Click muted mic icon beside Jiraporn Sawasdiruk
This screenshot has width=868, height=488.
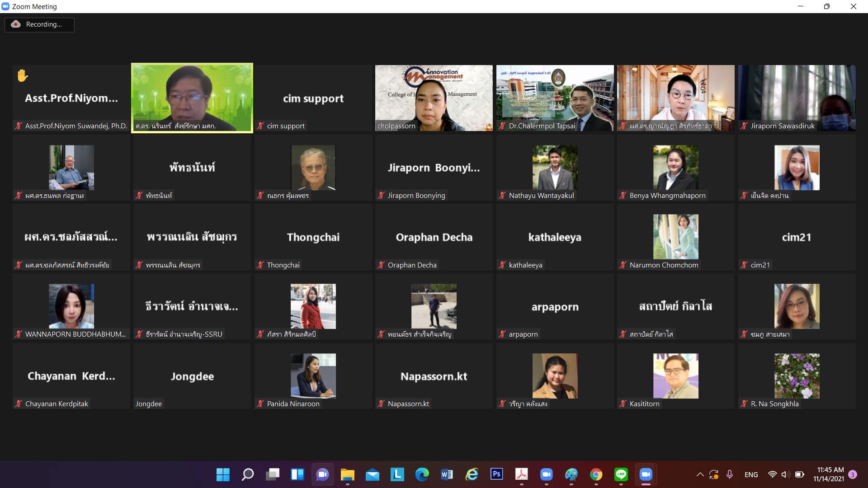[x=744, y=126]
